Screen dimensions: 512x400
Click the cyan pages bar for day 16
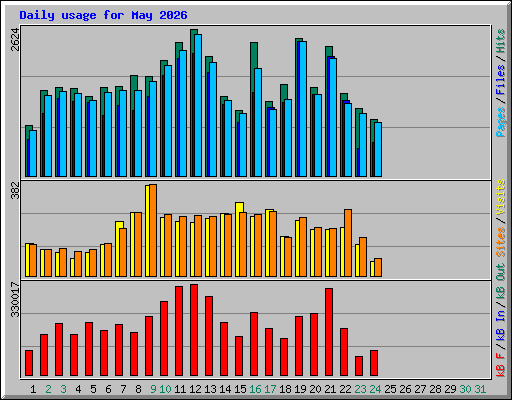258,122
